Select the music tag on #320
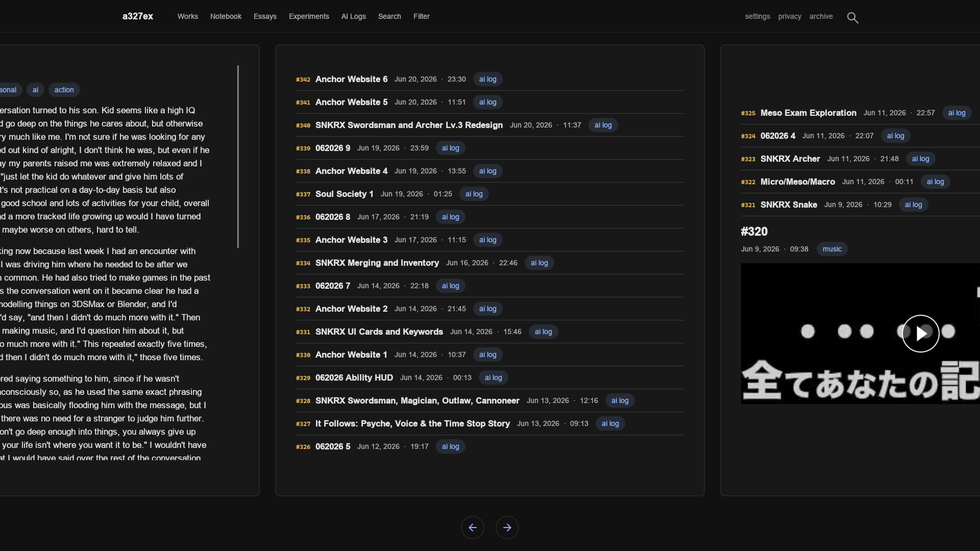The height and width of the screenshot is (551, 980). [832, 249]
